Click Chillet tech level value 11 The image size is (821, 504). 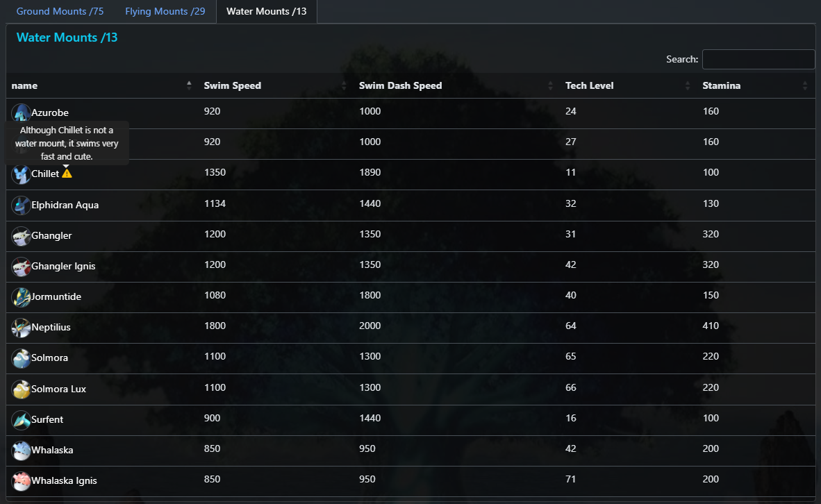click(571, 173)
